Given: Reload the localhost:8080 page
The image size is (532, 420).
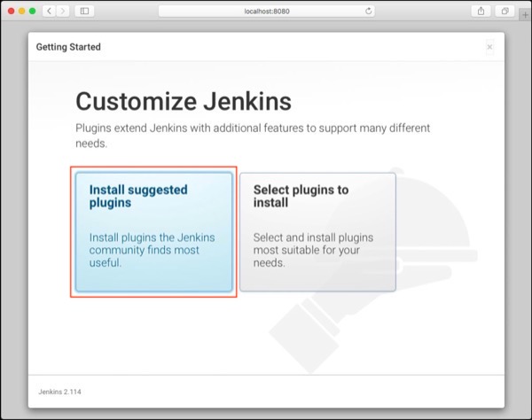Looking at the screenshot, I should pos(369,12).
